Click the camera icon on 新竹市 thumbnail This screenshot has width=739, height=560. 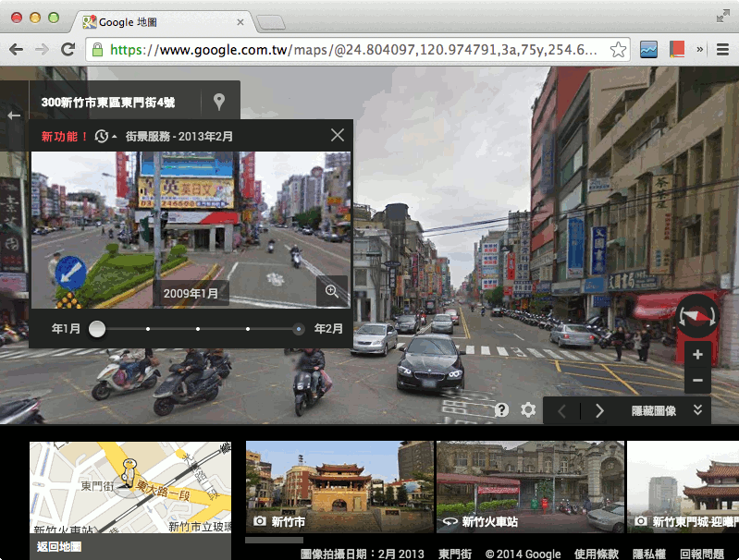260,521
